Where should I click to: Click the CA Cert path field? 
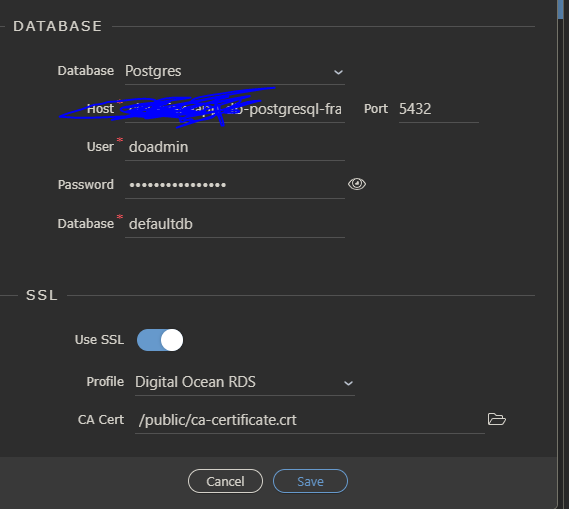(310, 420)
